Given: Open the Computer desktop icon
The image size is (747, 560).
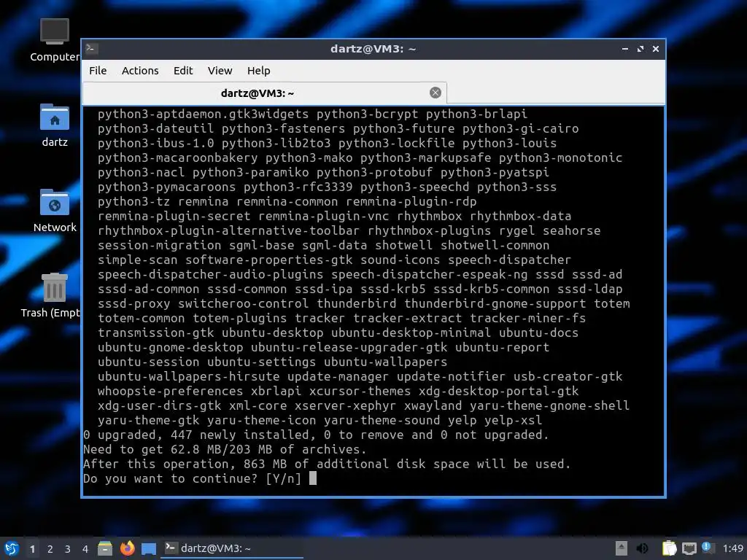Looking at the screenshot, I should (54, 40).
